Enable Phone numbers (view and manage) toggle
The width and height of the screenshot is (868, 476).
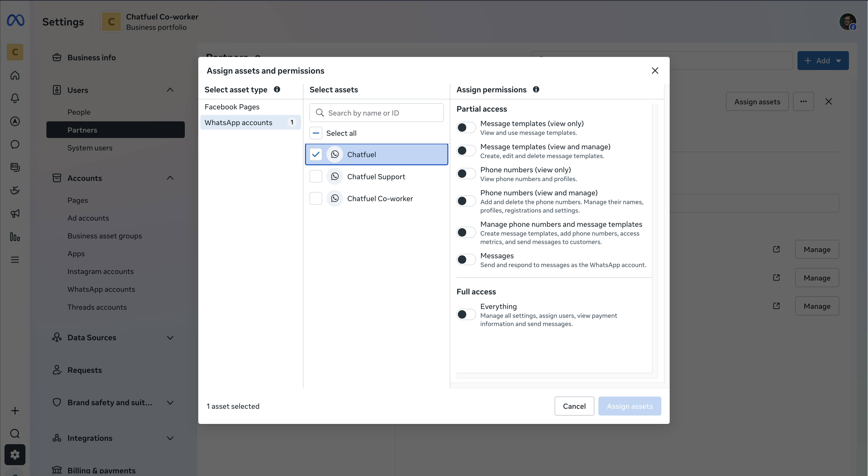tap(466, 201)
